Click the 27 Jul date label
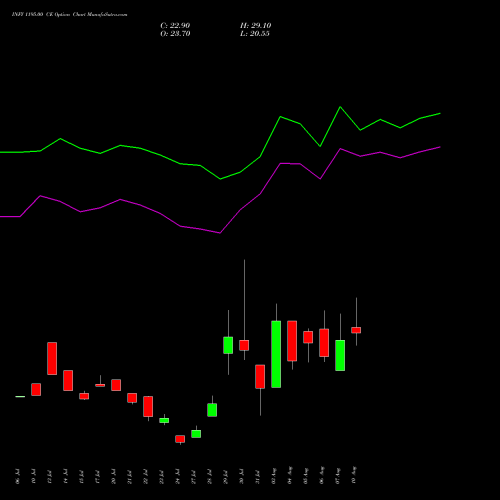Viewport: 500px width, 500px height. pos(193,476)
